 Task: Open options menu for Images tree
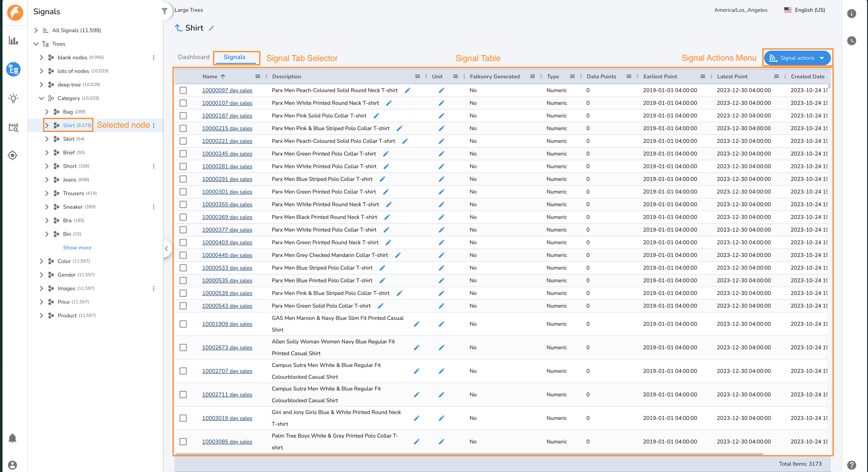154,288
